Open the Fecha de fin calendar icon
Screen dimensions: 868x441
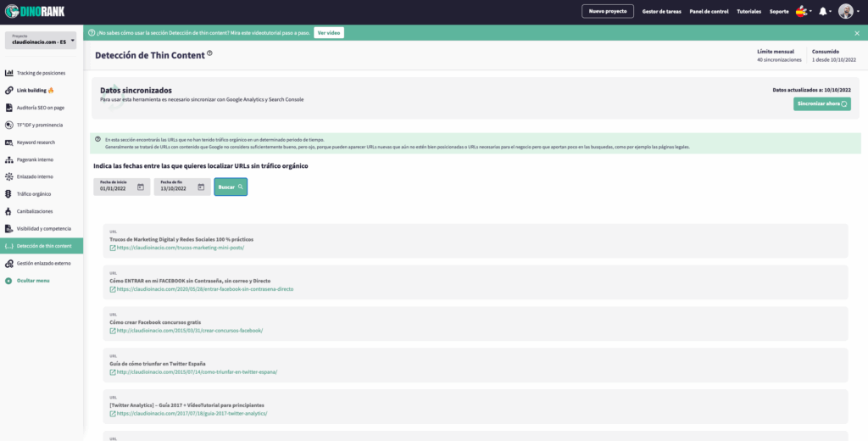[x=201, y=187]
